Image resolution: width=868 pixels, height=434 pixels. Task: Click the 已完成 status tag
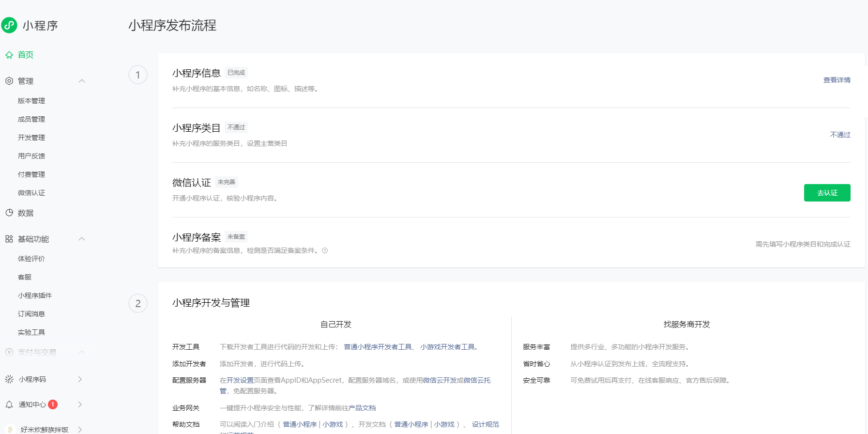coord(236,73)
